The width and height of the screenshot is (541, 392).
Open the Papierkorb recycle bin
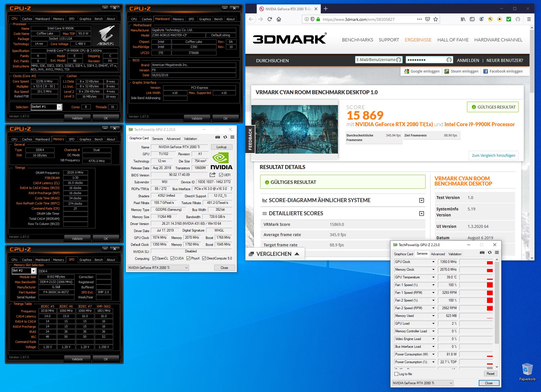click(x=527, y=372)
